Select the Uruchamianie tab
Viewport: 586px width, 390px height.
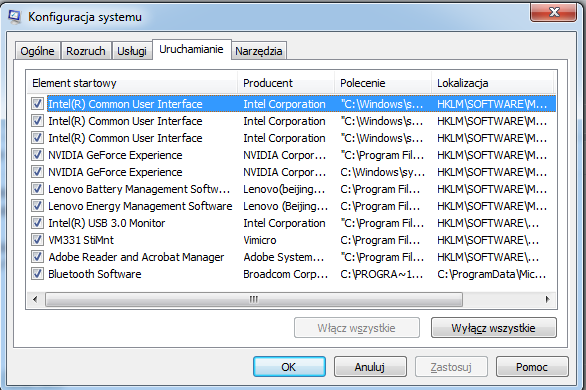click(191, 49)
